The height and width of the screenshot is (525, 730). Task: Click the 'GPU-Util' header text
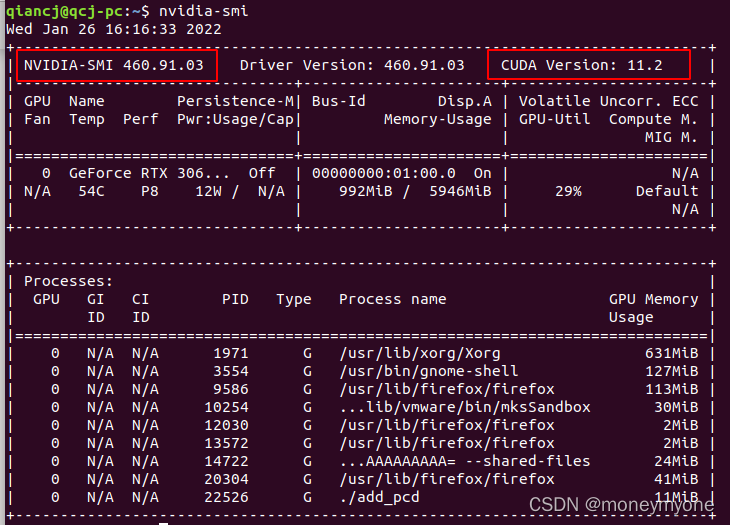coord(554,120)
